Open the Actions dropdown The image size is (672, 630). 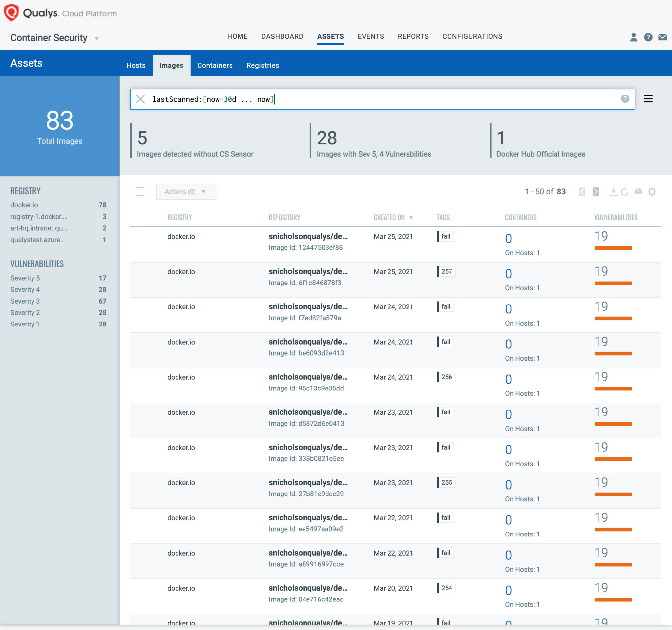(x=186, y=192)
